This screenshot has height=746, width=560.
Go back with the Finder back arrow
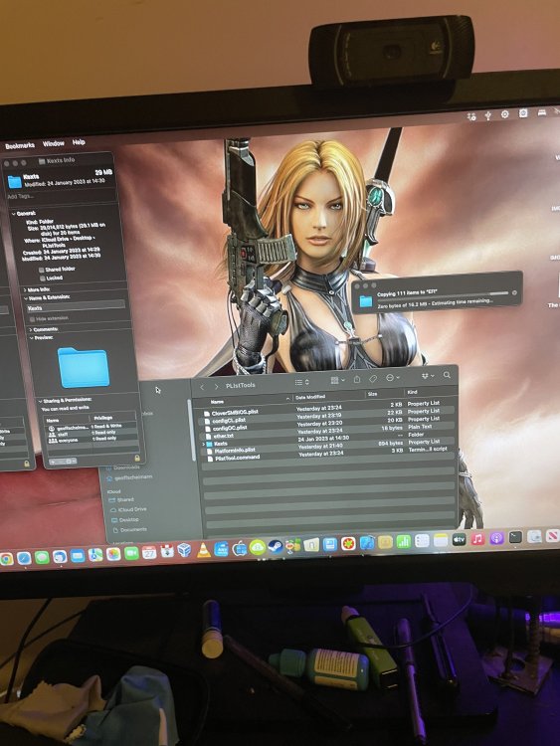pos(202,387)
